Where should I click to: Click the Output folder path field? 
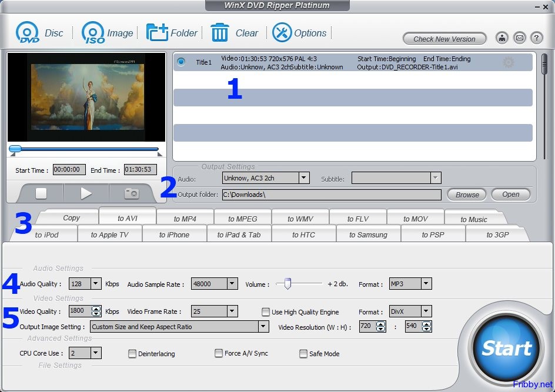[x=332, y=195]
